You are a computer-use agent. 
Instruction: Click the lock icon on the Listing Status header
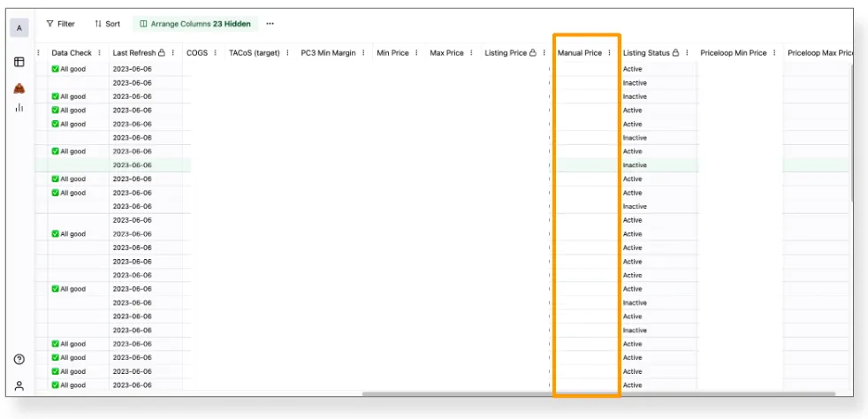(675, 53)
